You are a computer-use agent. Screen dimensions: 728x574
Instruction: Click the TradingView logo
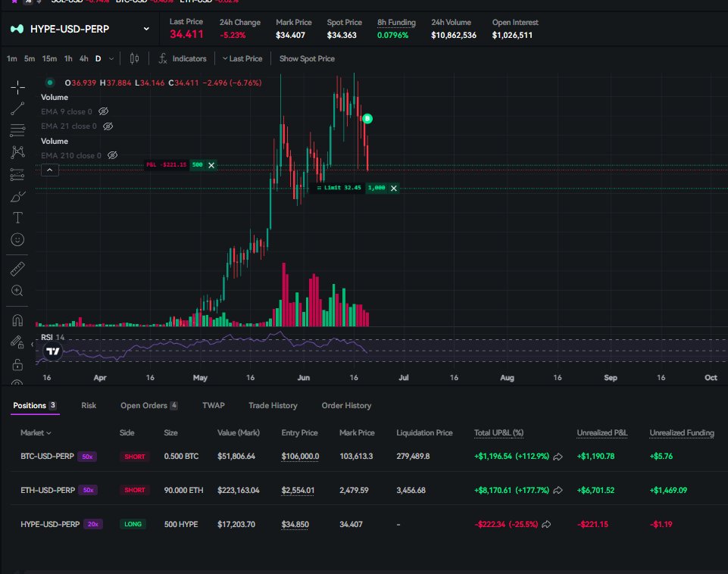pos(53,351)
